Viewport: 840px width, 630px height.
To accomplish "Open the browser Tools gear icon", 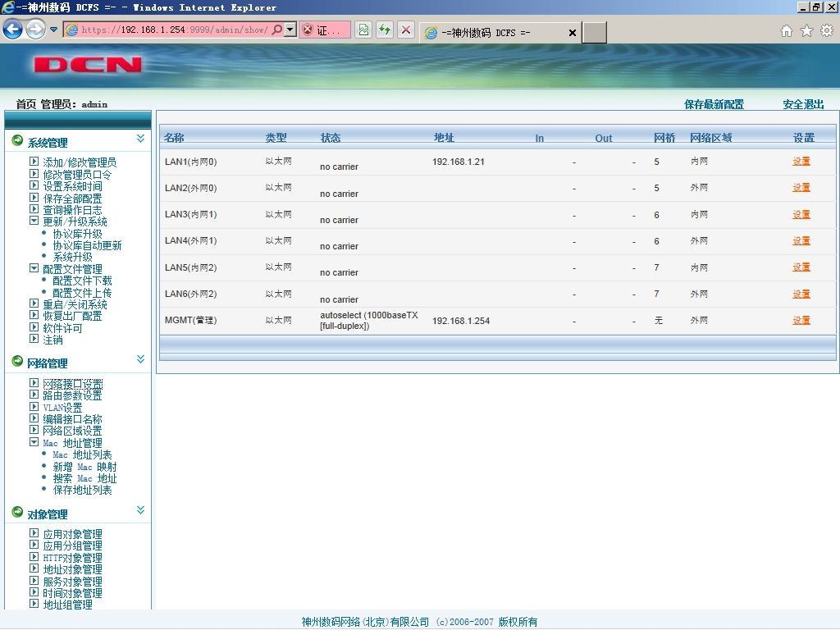I will pos(827,31).
